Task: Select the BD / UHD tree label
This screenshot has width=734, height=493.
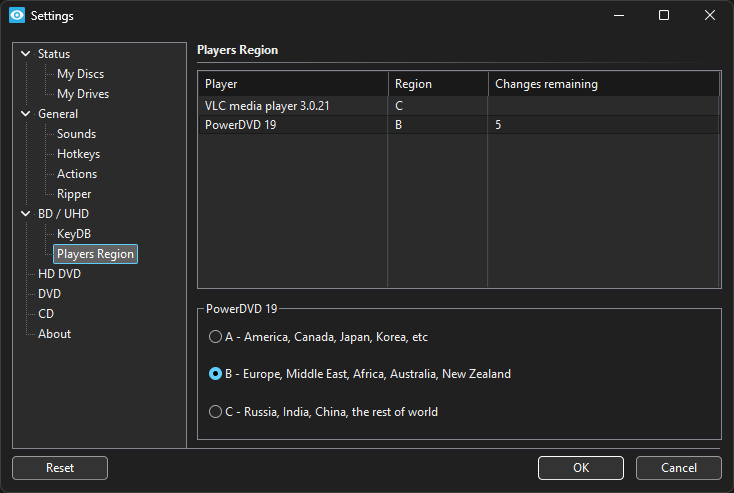Action: [x=63, y=214]
